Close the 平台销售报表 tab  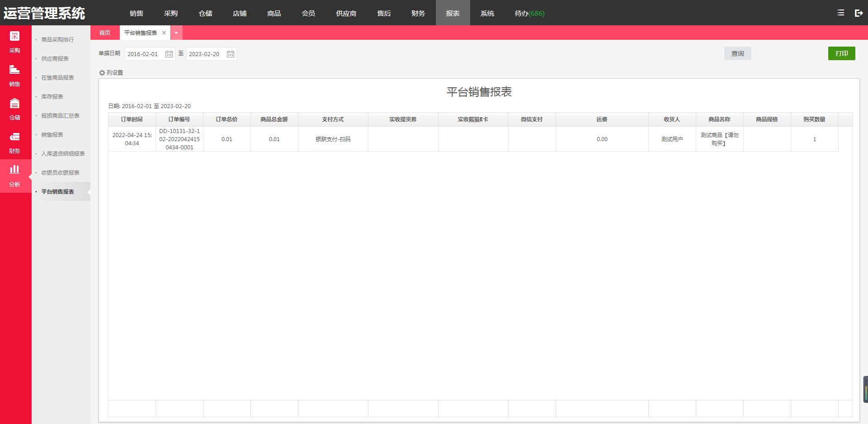164,33
